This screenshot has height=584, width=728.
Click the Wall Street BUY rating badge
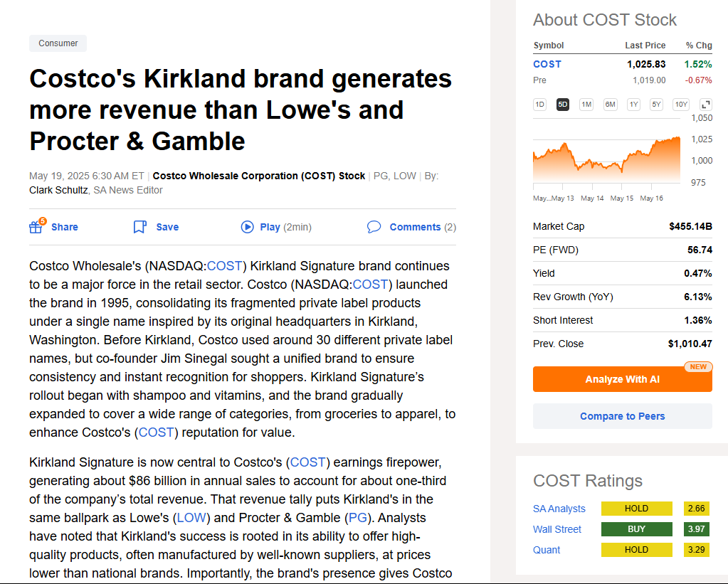636,529
